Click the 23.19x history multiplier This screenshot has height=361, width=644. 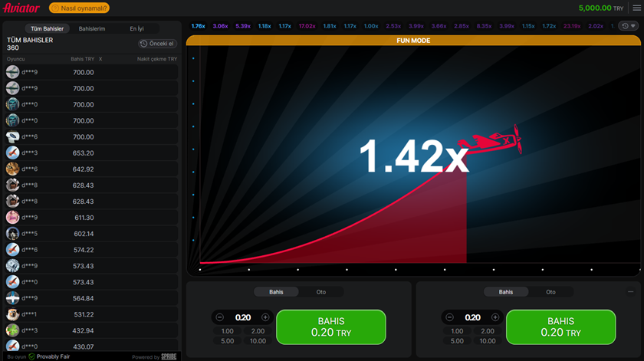click(572, 26)
